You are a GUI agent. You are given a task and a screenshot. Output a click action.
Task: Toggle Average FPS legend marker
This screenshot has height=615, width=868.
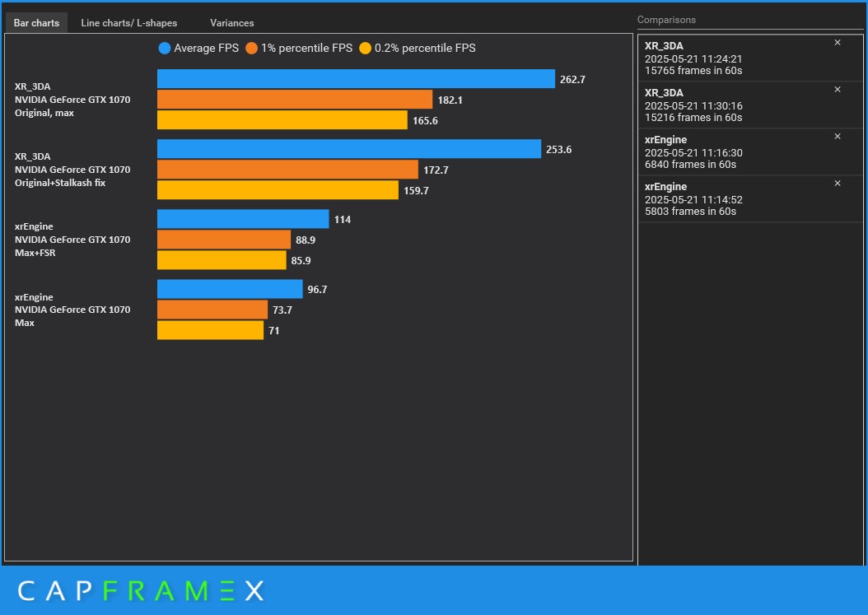click(x=165, y=48)
